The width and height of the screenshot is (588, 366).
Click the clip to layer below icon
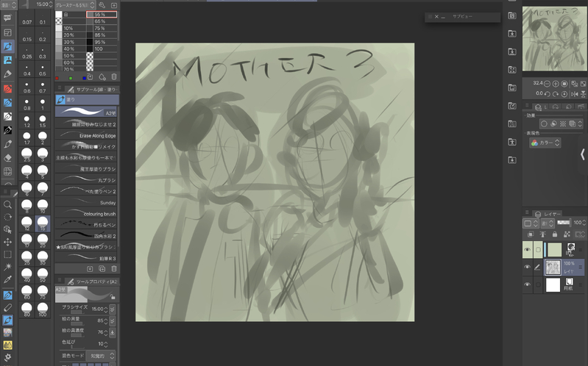tap(531, 234)
